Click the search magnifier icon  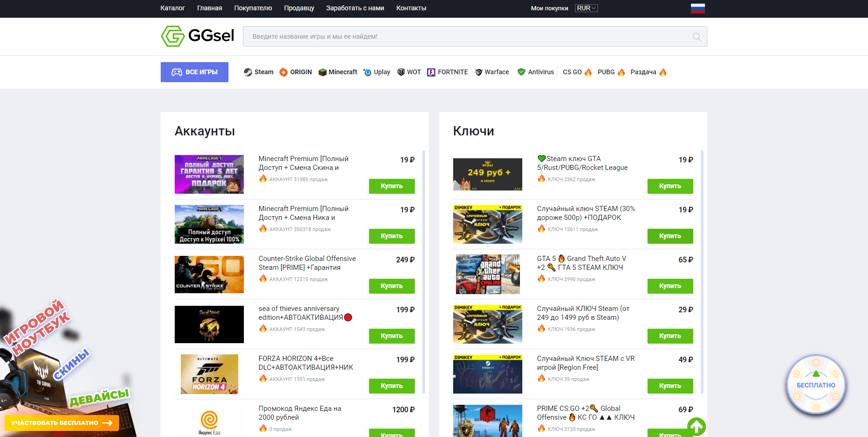point(696,36)
